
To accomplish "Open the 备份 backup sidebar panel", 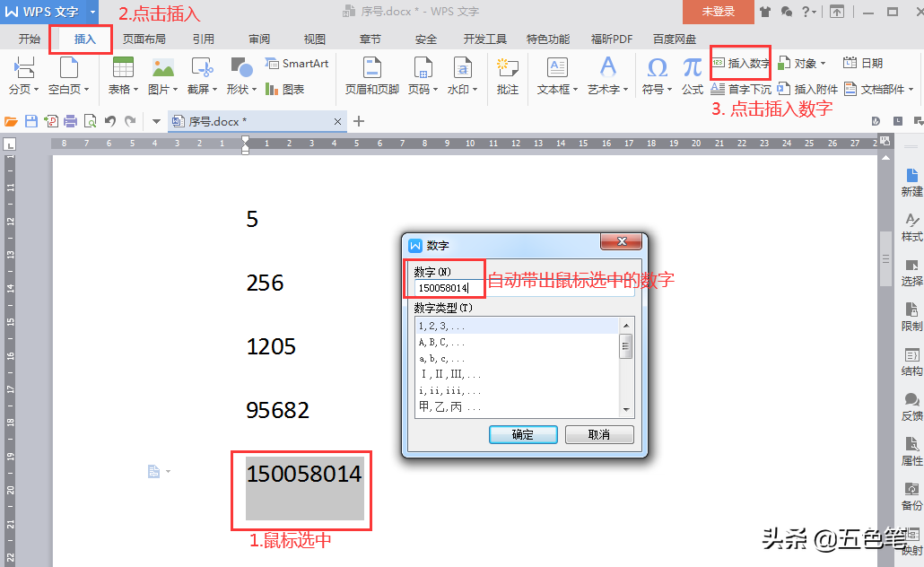I will tap(911, 496).
